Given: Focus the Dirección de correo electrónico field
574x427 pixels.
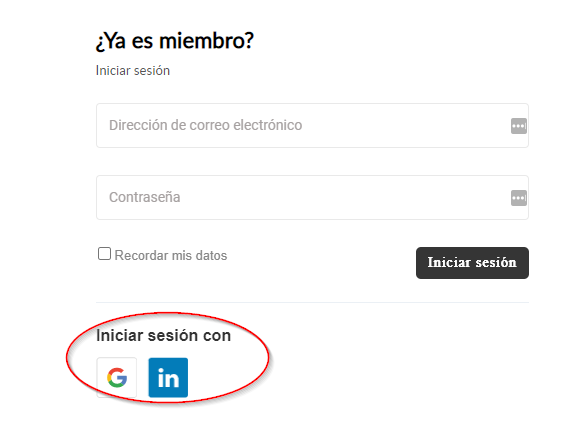Looking at the screenshot, I should tap(312, 126).
